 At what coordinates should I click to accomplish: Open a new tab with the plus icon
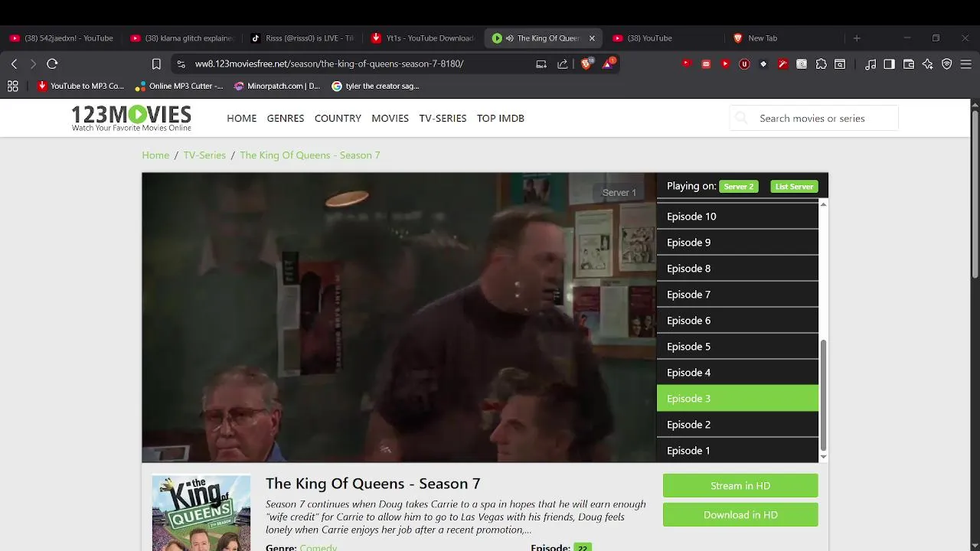(857, 38)
